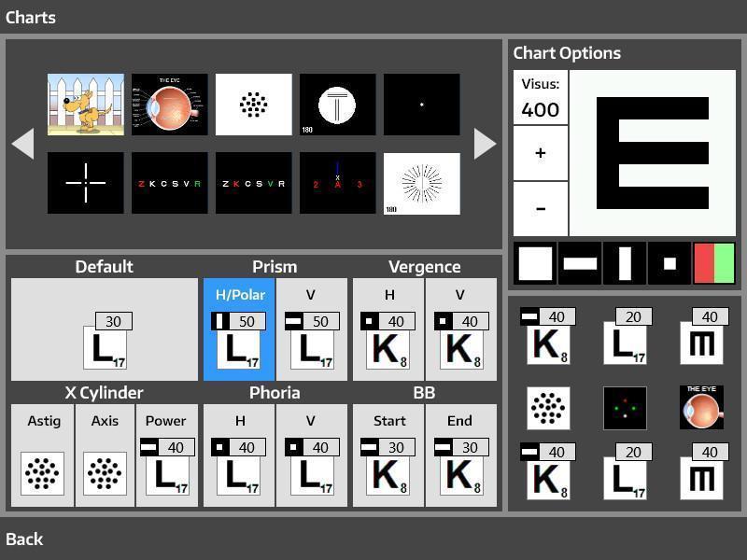Increase Visus with the plus button
This screenshot has width=747, height=560.
point(541,154)
